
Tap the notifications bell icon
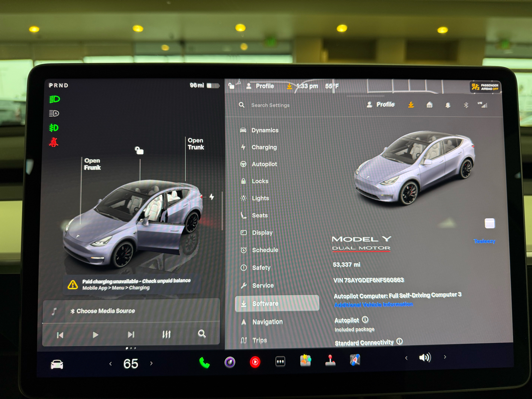click(448, 105)
